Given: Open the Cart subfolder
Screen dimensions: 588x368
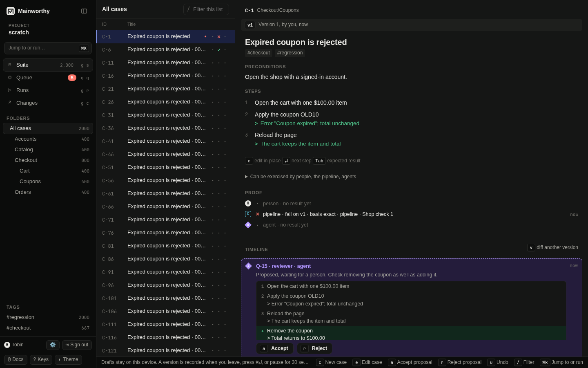Looking at the screenshot, I should pos(48,171).
